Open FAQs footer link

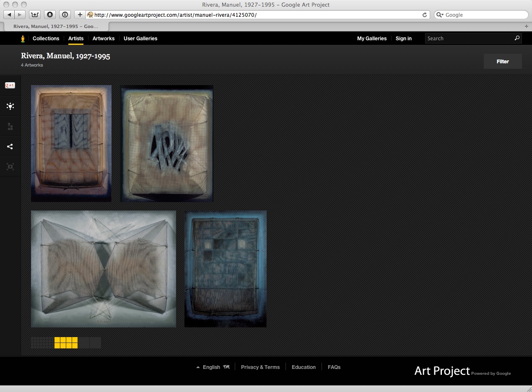pos(334,367)
